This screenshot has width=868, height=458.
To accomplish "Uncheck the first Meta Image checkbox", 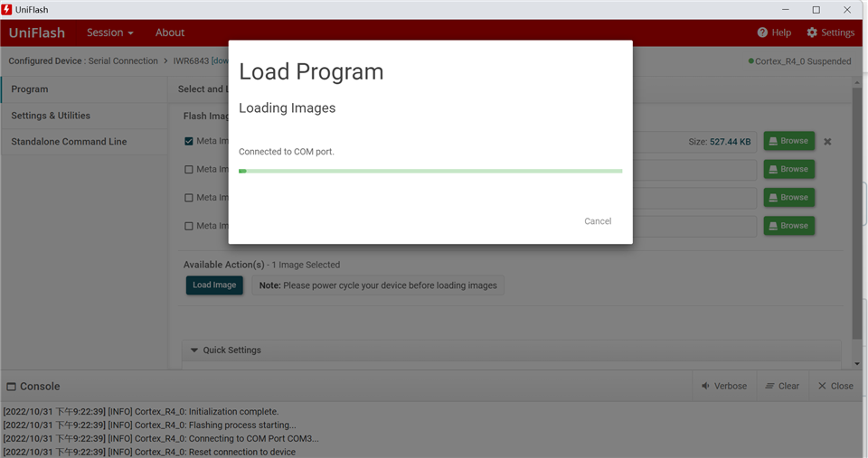I will click(189, 141).
